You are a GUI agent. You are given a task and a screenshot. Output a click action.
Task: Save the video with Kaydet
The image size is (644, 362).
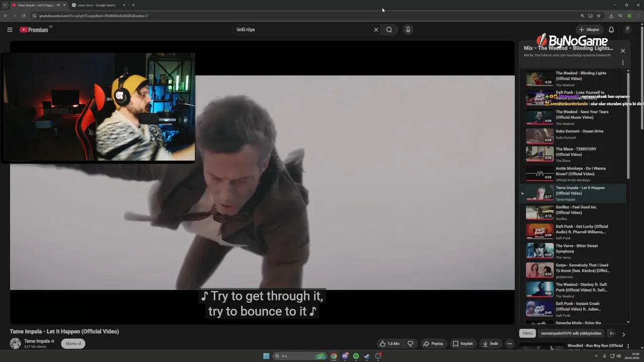coord(463,344)
